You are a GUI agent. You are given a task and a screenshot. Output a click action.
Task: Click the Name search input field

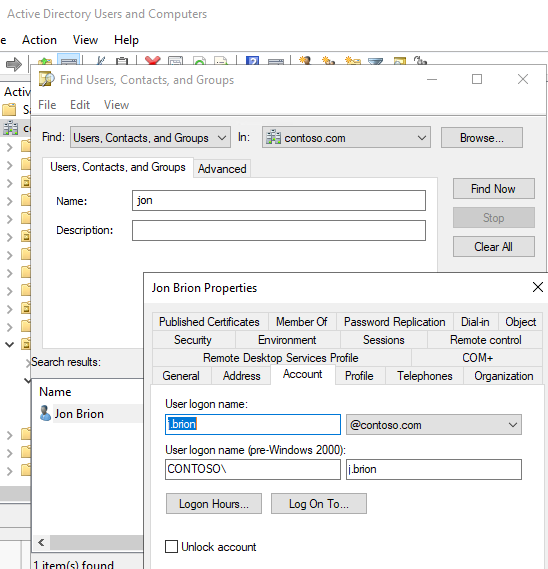pos(279,200)
